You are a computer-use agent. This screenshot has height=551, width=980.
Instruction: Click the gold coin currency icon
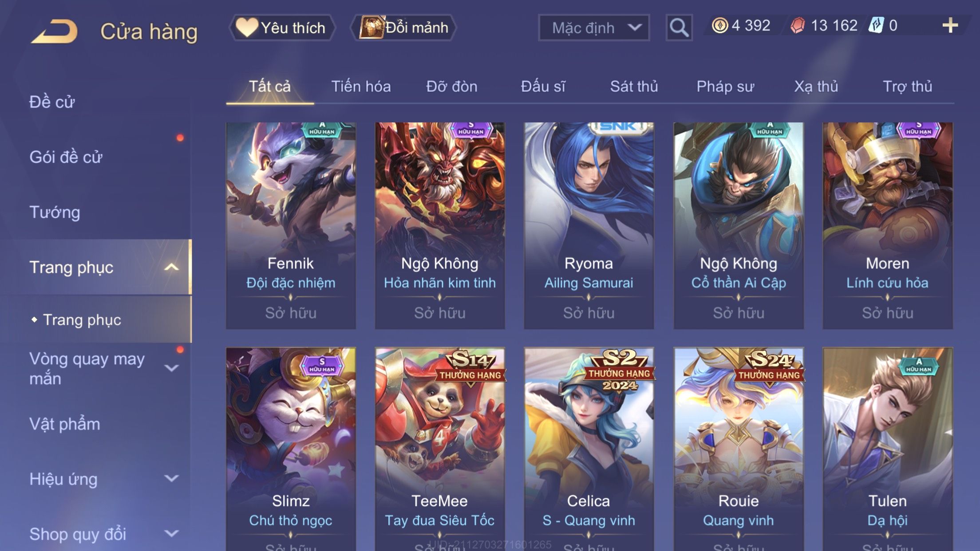tap(719, 25)
